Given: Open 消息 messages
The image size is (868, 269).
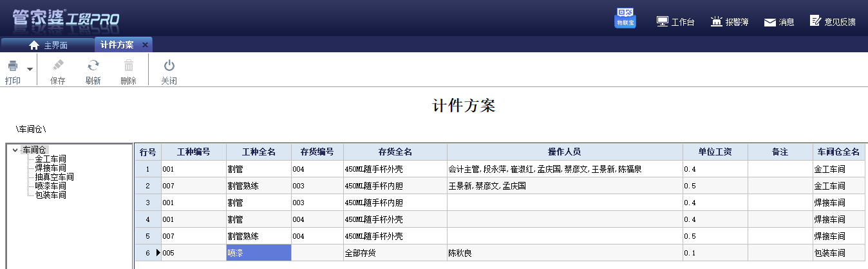Looking at the screenshot, I should 778,22.
